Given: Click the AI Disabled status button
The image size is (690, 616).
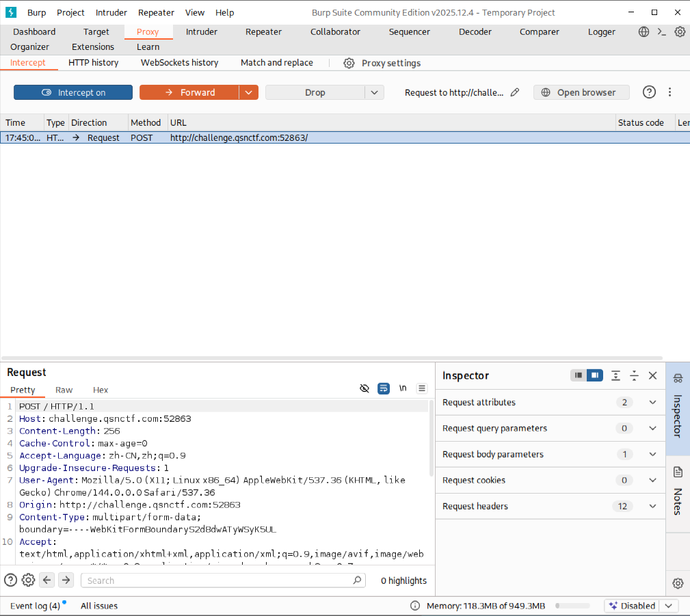Looking at the screenshot, I should (x=633, y=606).
